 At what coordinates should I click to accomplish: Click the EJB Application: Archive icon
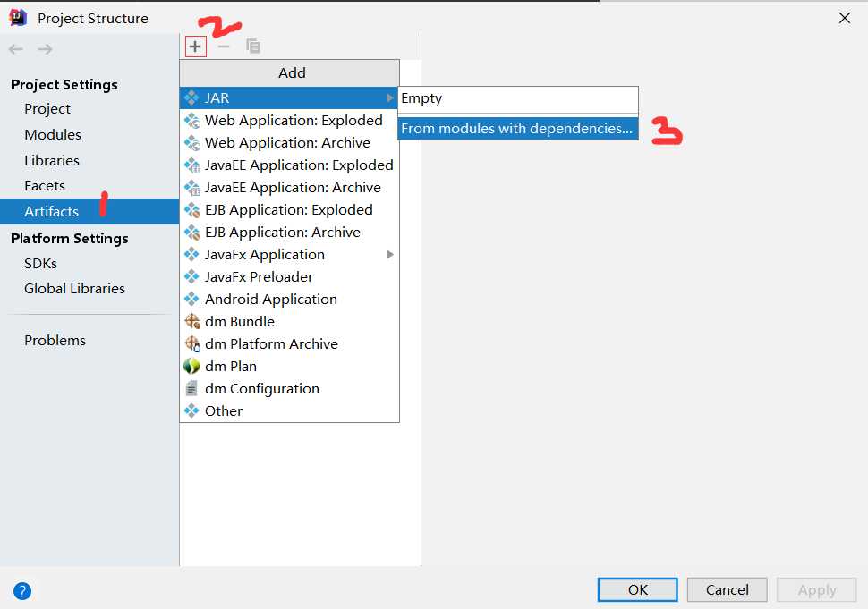point(192,233)
